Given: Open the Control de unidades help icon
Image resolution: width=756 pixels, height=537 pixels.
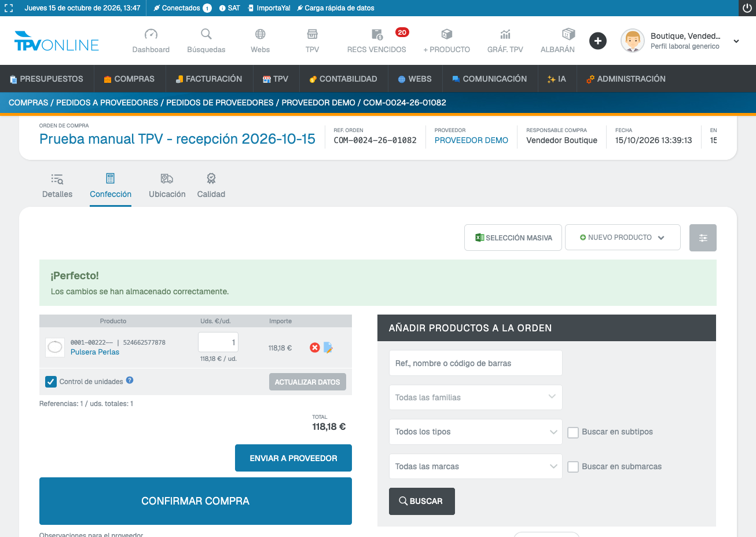Looking at the screenshot, I should click(130, 381).
